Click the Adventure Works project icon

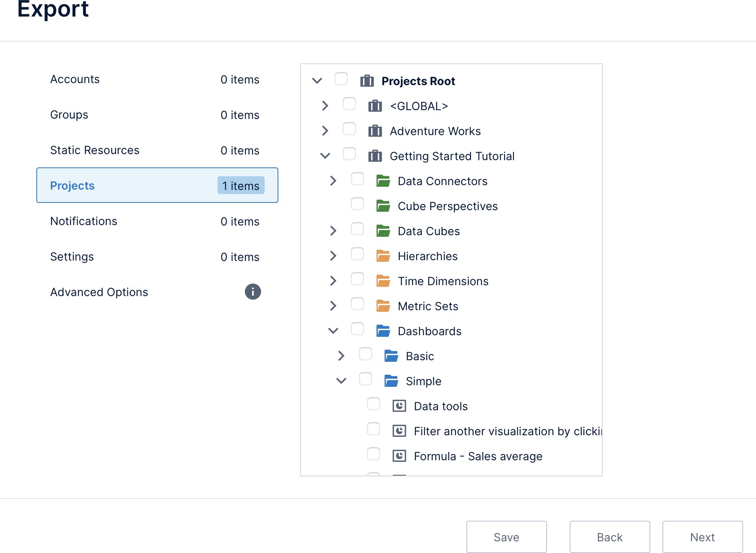coord(375,131)
